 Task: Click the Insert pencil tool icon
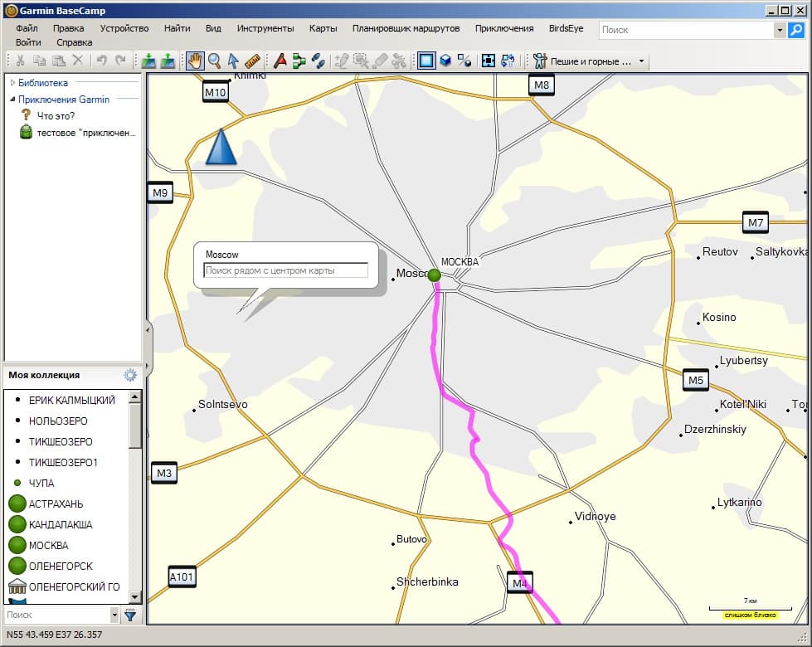pyautogui.click(x=341, y=61)
